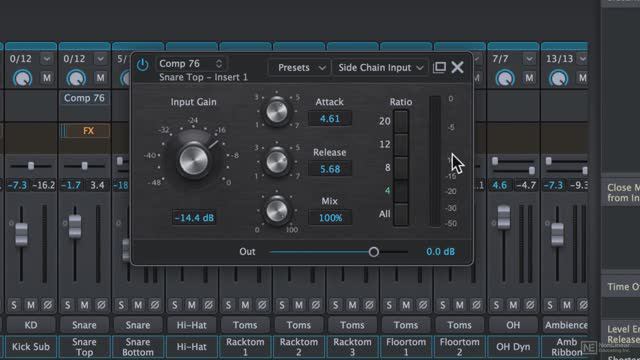The height and width of the screenshot is (360, 640).
Task: Click the Attack value field 4.61
Action: pos(330,119)
